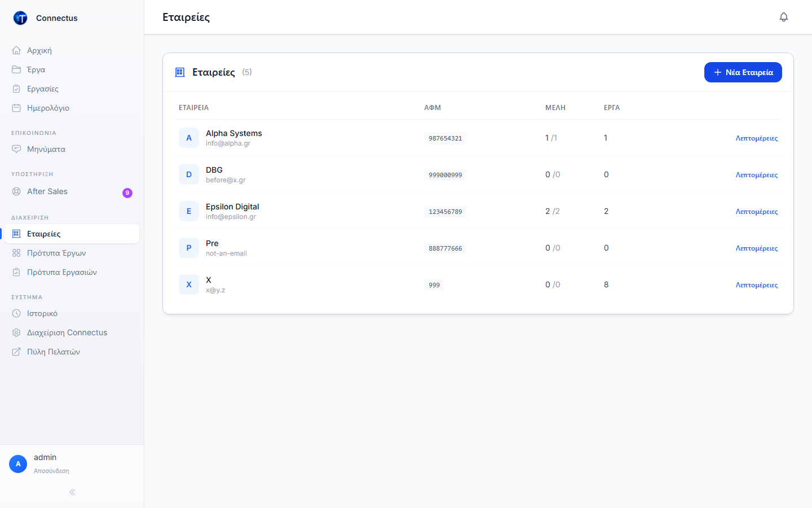The width and height of the screenshot is (812, 508).
Task: Click the grid icon beside Πρότυπα Έργων
Action: (16, 253)
